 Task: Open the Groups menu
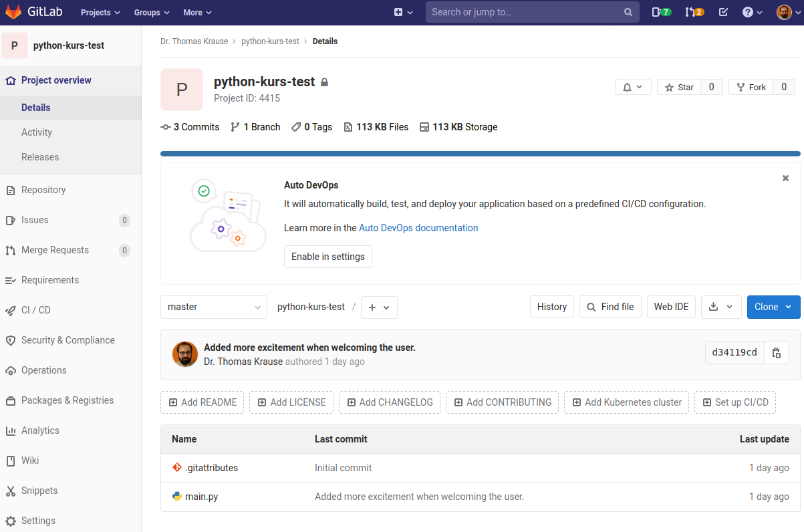[x=152, y=12]
